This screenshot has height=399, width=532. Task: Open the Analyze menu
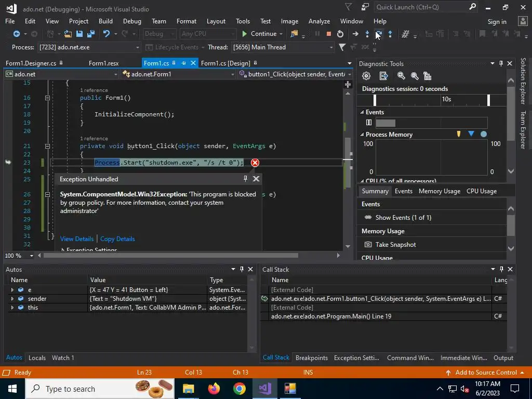(320, 21)
